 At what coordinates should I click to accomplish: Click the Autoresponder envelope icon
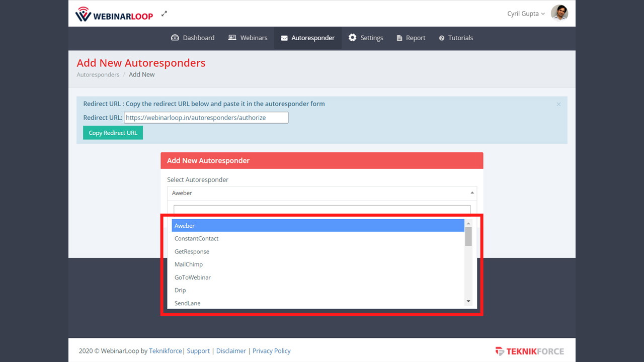coord(284,38)
